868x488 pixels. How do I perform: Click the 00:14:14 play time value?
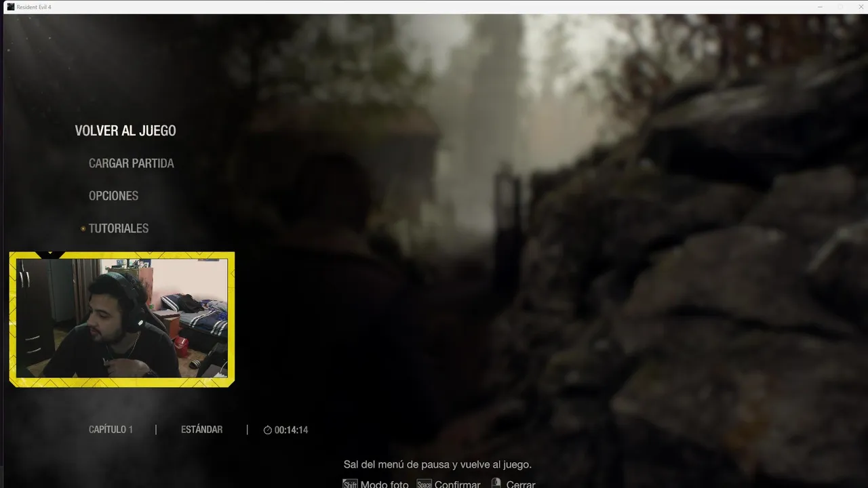point(292,430)
